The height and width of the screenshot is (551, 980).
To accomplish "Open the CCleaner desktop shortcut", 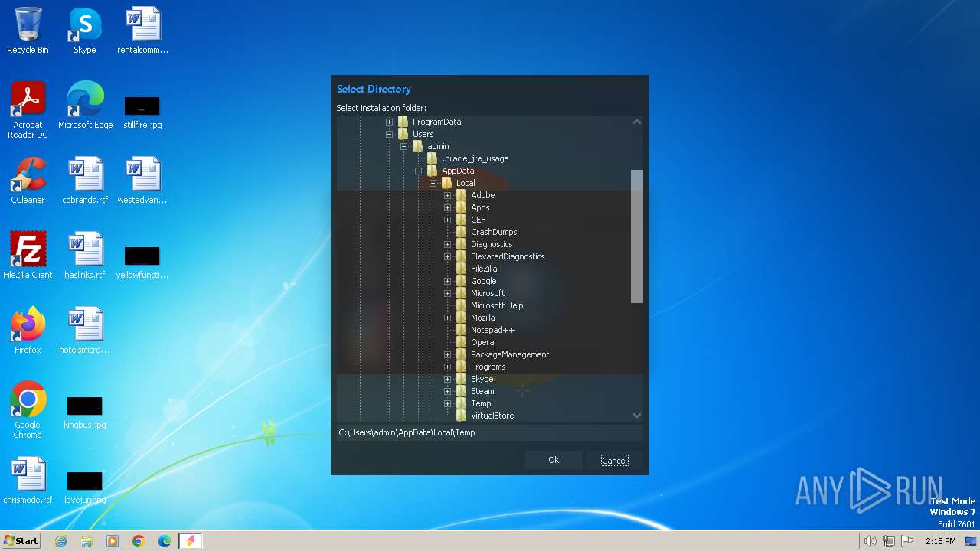I will [x=28, y=181].
